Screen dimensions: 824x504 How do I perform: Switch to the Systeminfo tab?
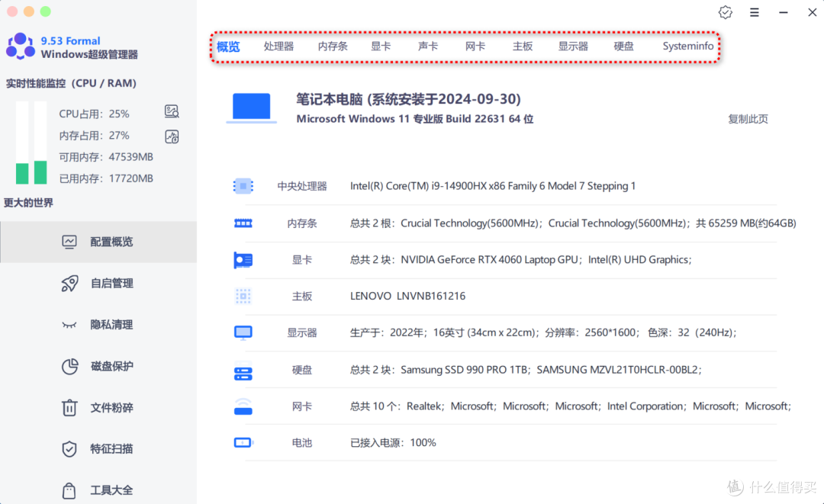(688, 47)
